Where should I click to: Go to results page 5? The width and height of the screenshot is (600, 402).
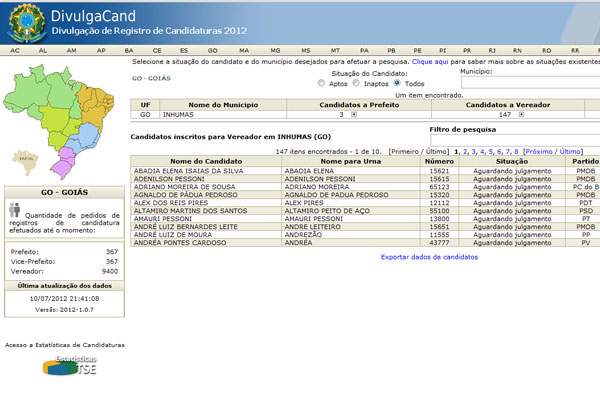[x=491, y=151]
